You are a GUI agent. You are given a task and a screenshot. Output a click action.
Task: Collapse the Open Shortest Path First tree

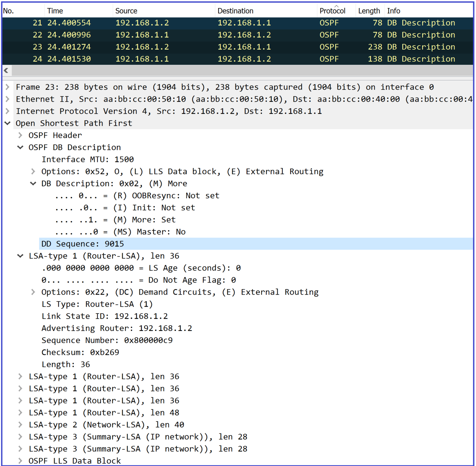[7, 123]
